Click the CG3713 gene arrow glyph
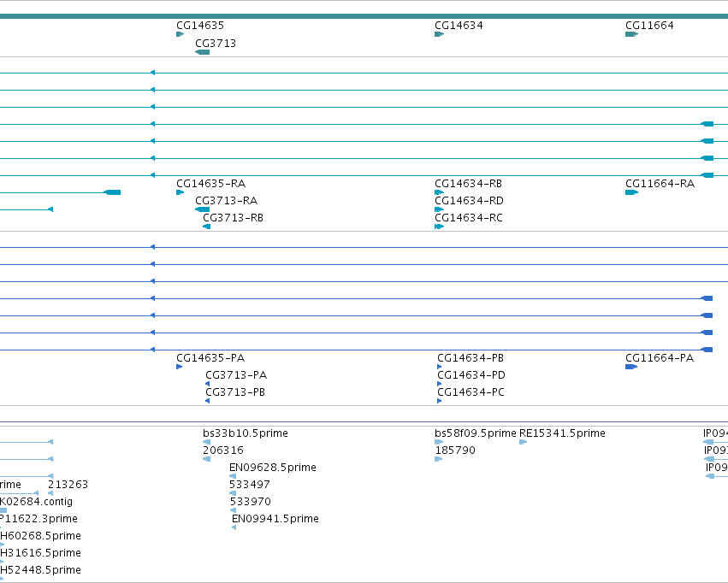 pos(203,52)
